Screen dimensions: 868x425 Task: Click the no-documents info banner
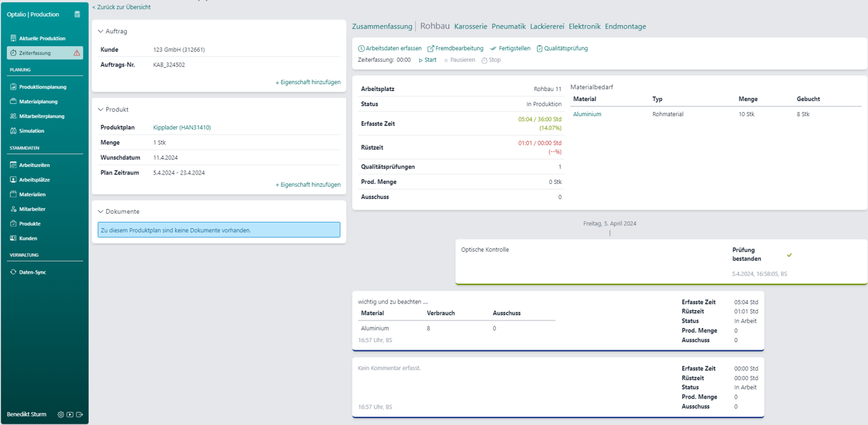(x=219, y=230)
